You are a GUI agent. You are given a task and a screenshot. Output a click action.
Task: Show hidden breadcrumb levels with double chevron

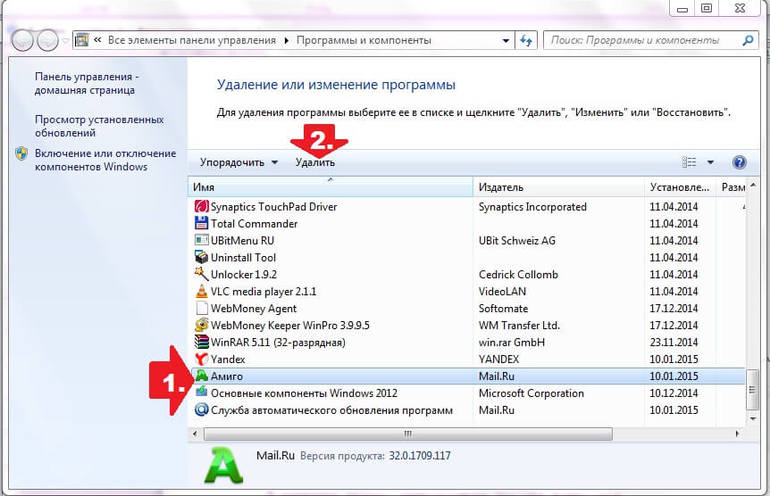(97, 40)
